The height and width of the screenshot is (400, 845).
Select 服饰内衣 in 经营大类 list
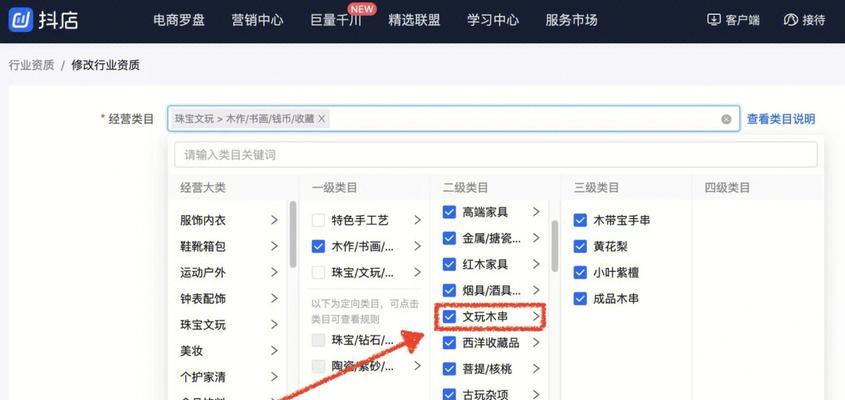pyautogui.click(x=203, y=220)
